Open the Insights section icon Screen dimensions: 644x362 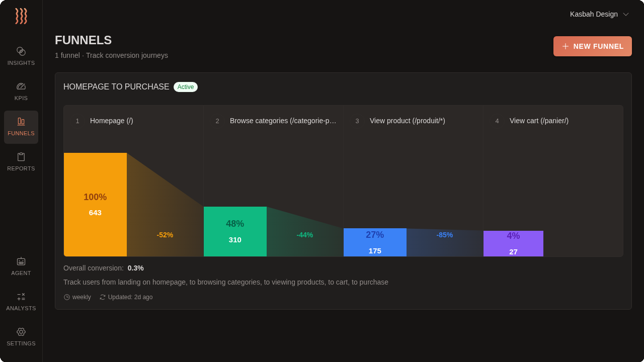21,51
